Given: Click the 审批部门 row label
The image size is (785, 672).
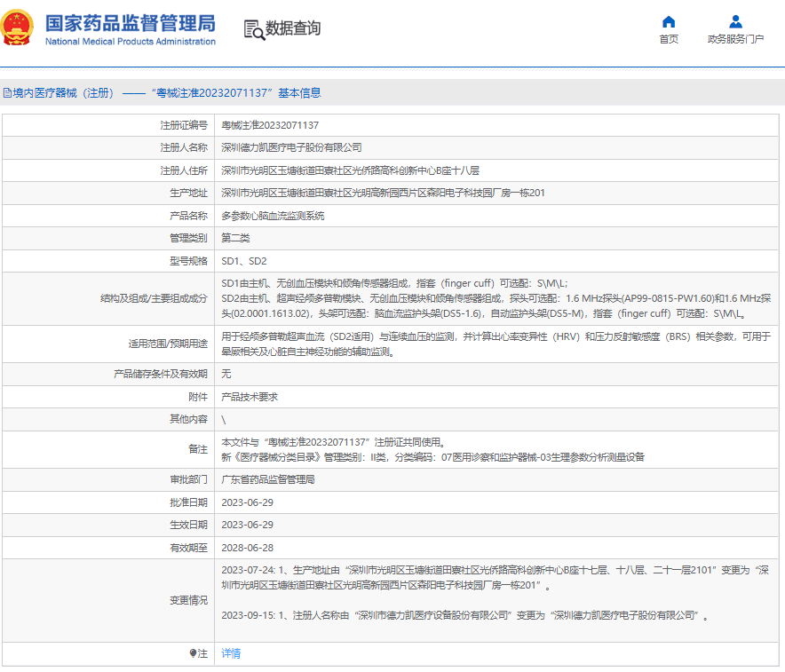Looking at the screenshot, I should (x=188, y=479).
